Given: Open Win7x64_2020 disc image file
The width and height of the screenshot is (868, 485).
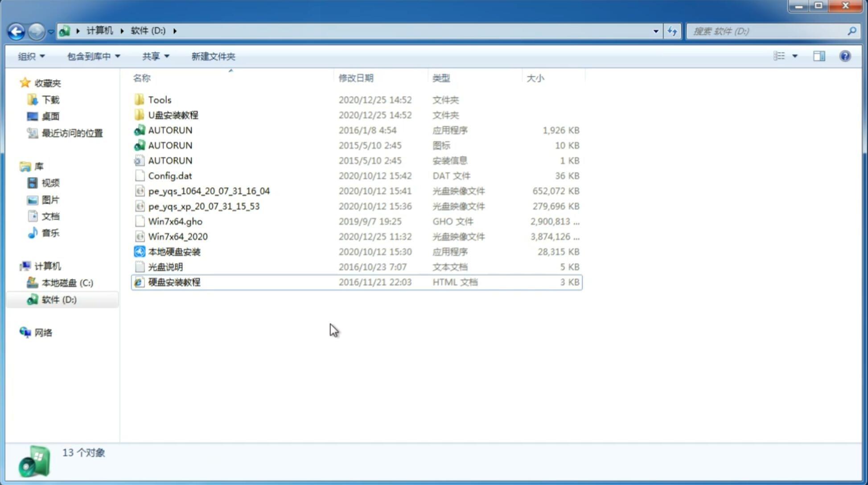Looking at the screenshot, I should click(177, 237).
